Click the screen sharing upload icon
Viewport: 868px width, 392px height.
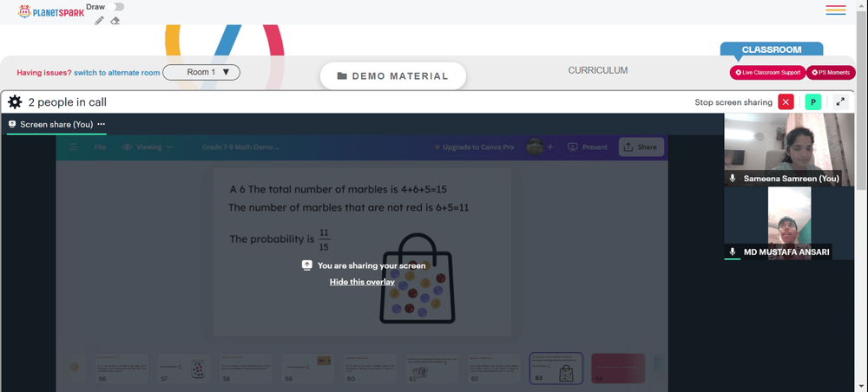(x=307, y=265)
